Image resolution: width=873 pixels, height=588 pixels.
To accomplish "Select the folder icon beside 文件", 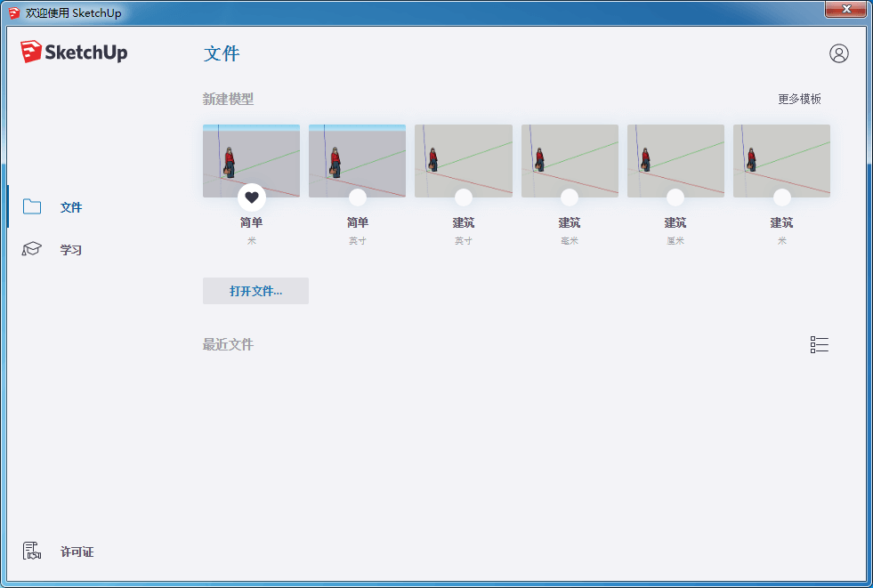I will (31, 205).
